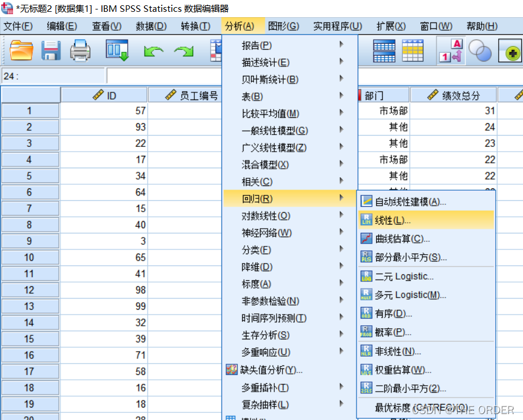Click the 部门 column header
This screenshot has width=523, height=420.
384,95
